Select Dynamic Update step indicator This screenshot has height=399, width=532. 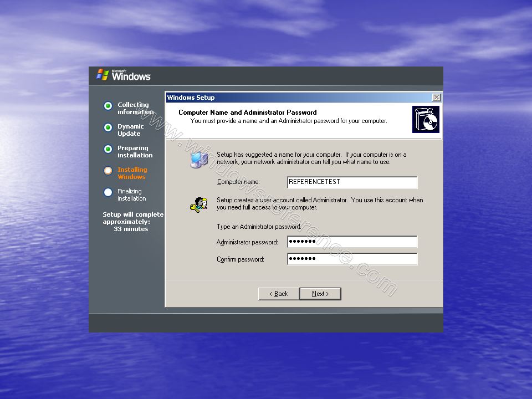click(108, 127)
